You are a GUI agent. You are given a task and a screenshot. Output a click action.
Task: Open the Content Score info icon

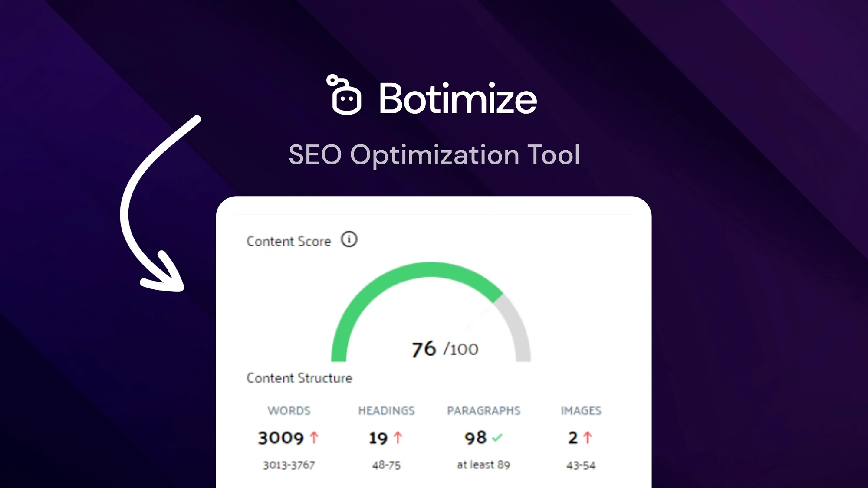click(x=349, y=239)
